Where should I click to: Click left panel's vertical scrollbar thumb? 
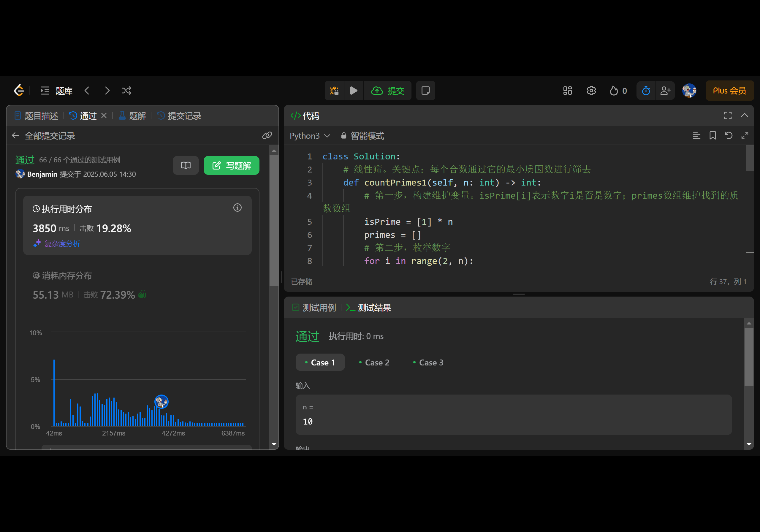tap(274, 220)
